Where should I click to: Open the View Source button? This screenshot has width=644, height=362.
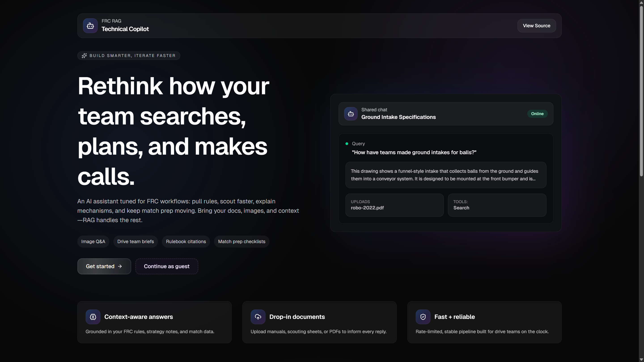pyautogui.click(x=536, y=26)
